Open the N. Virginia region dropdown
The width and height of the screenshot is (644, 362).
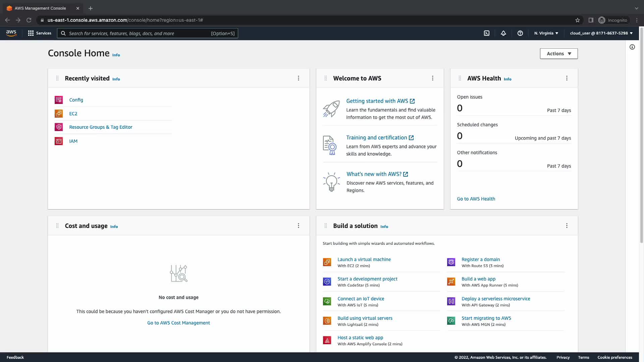pos(546,33)
